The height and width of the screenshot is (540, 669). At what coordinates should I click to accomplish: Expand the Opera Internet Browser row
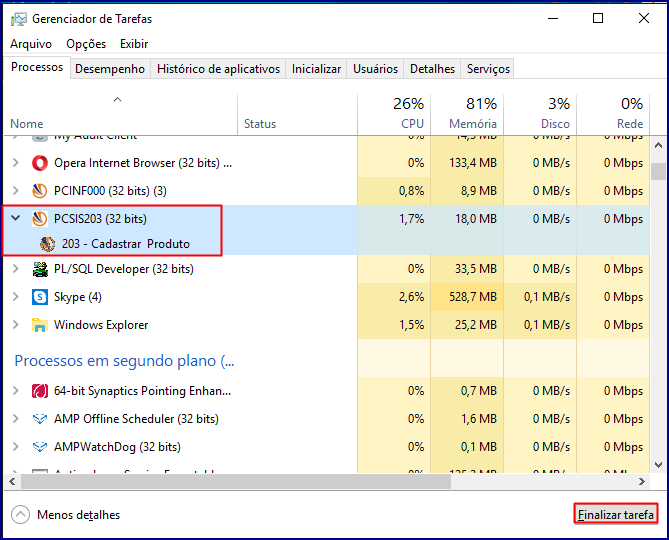[16, 163]
